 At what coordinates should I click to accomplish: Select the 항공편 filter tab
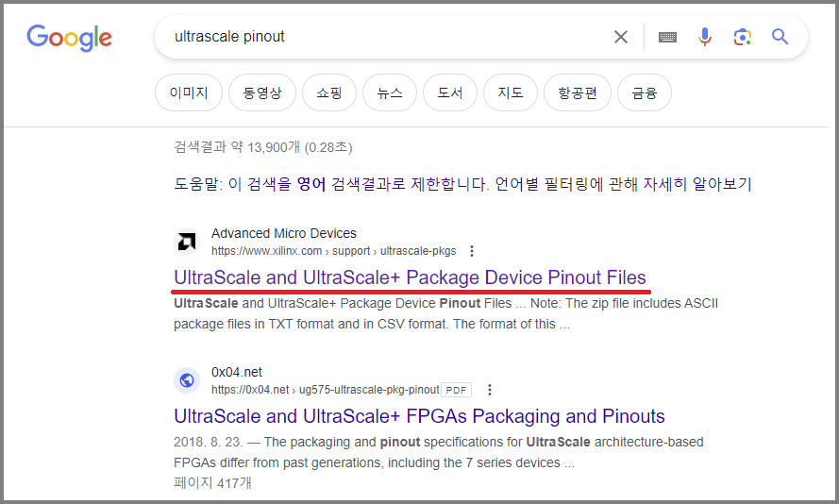(578, 92)
